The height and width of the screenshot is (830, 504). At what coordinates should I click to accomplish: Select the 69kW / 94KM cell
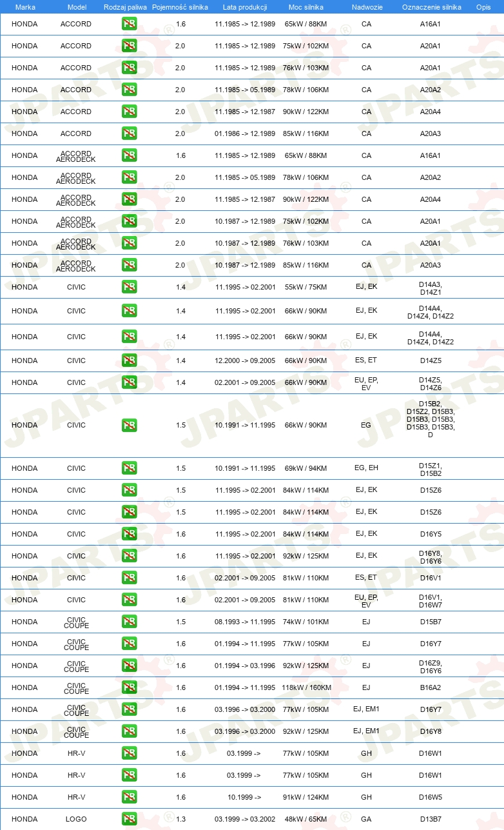pyautogui.click(x=306, y=468)
